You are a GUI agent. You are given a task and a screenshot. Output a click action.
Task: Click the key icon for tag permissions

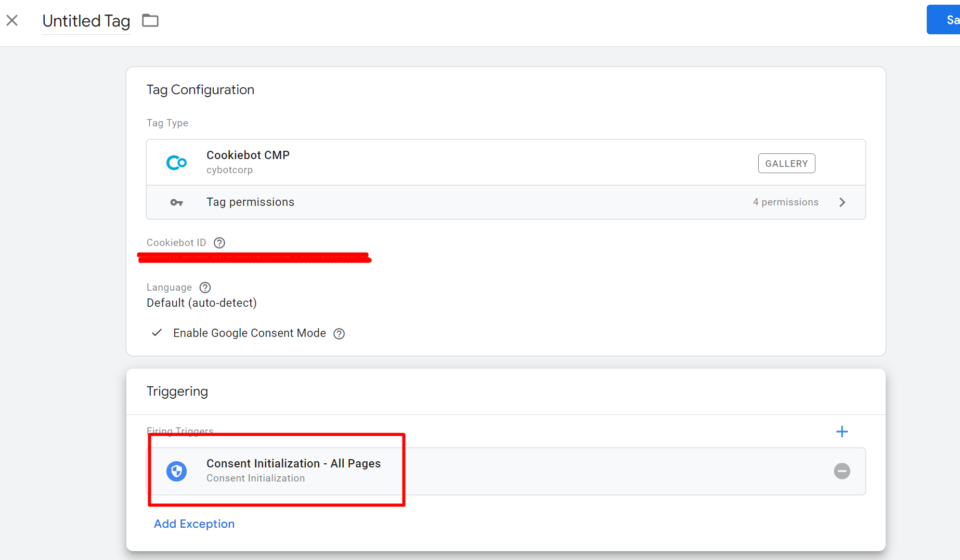click(x=176, y=202)
